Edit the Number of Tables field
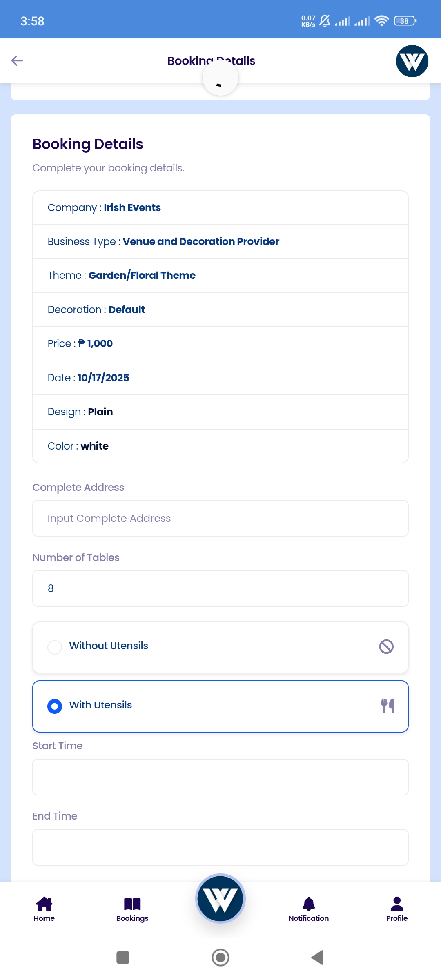 pos(220,588)
